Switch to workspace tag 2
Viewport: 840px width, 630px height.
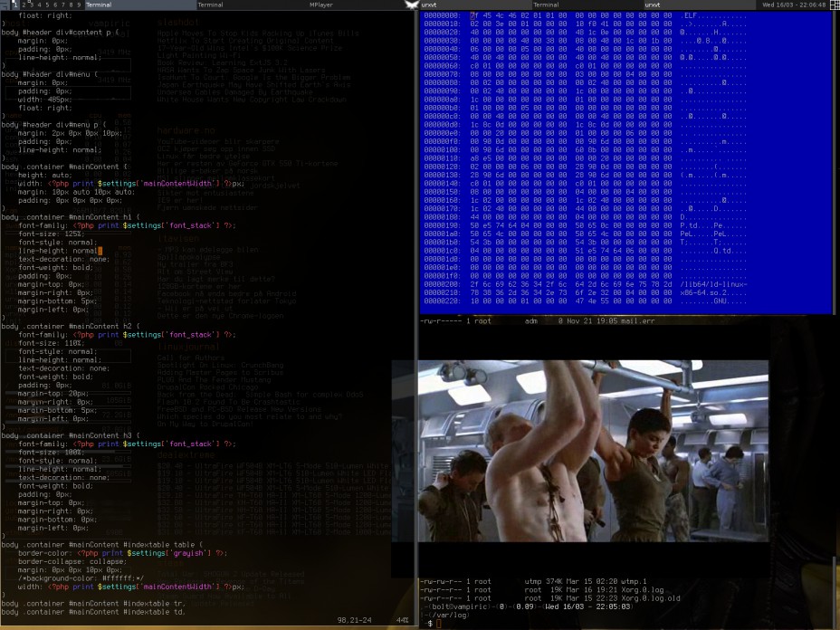click(x=24, y=5)
